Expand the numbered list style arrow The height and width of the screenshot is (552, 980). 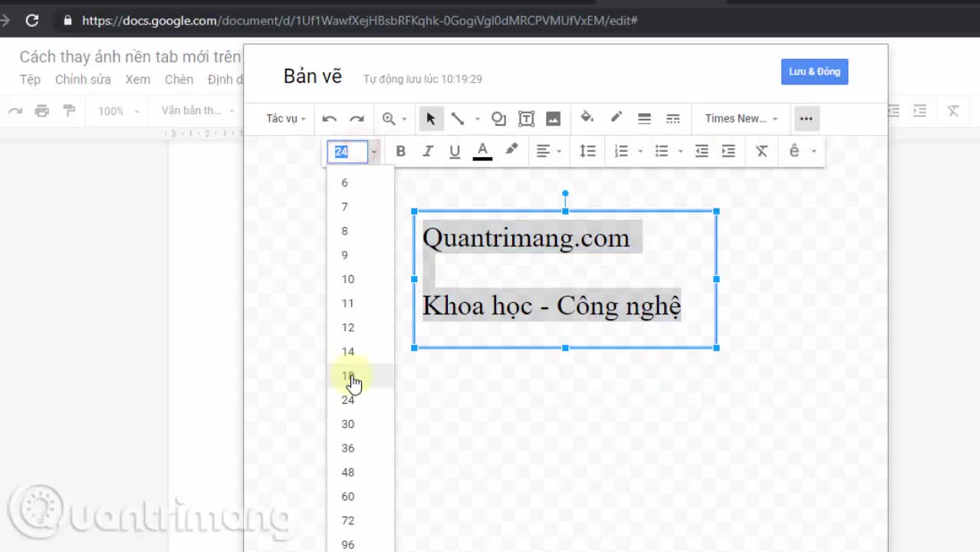point(640,152)
